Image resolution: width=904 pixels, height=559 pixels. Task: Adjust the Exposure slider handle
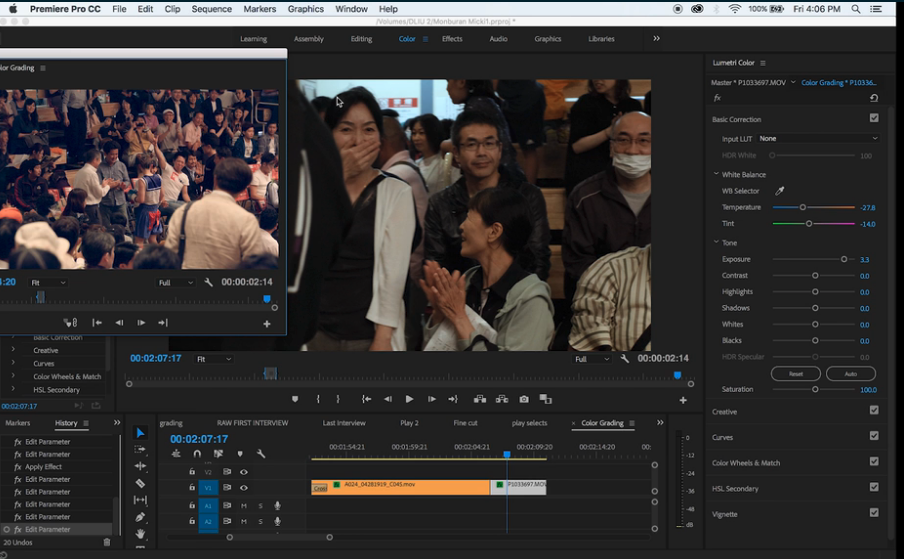(844, 259)
